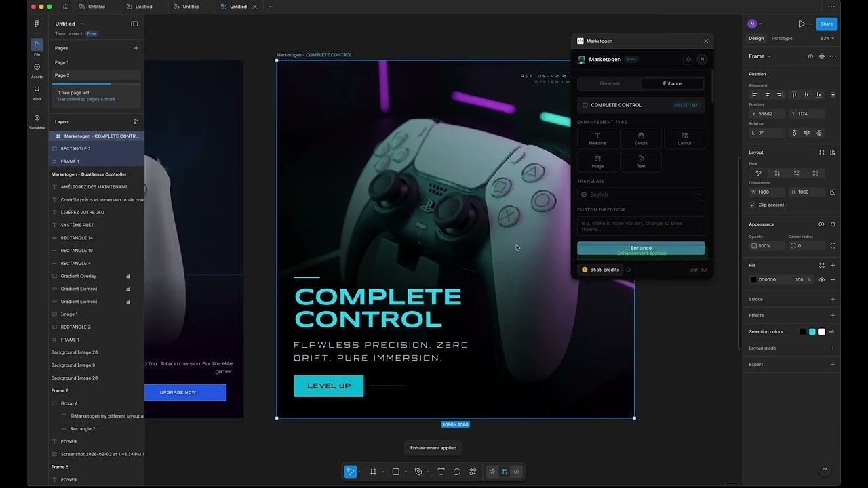The image size is (868, 488).
Task: Expand the Export section with plus
Action: pos(833,364)
